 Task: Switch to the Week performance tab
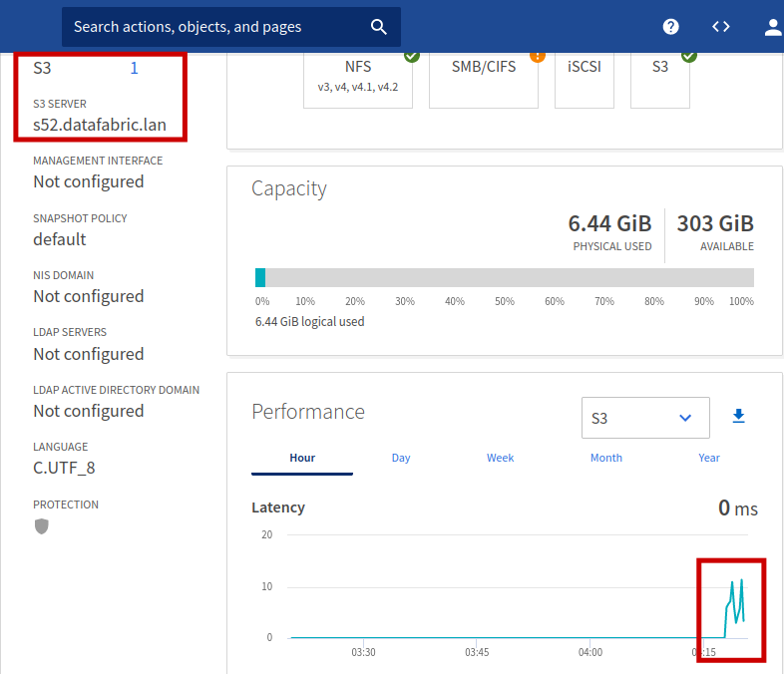pyautogui.click(x=500, y=459)
